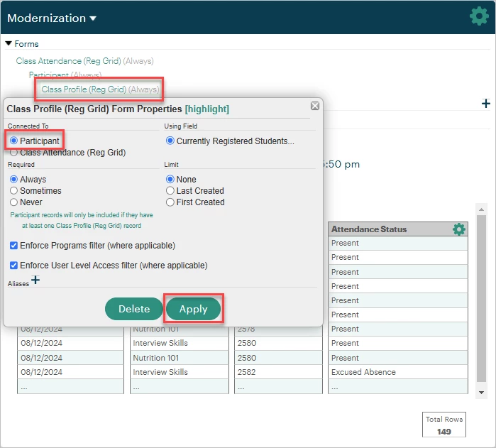This screenshot has height=448, width=496.
Task: Choose the Always required option
Action: tap(13, 179)
